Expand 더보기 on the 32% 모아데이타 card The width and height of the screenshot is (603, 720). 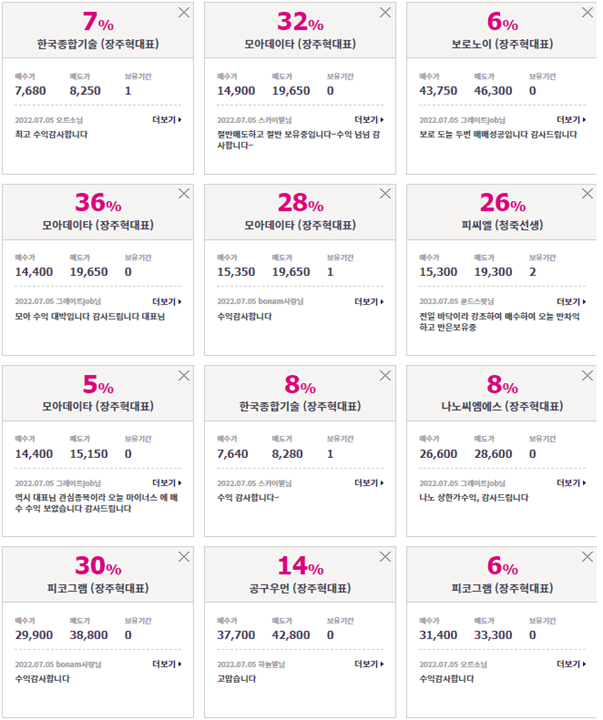click(369, 120)
